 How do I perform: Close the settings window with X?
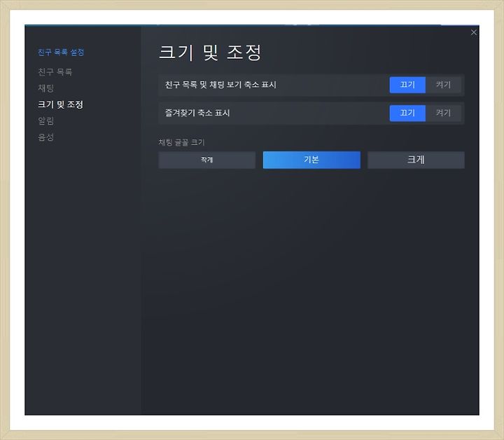(473, 32)
